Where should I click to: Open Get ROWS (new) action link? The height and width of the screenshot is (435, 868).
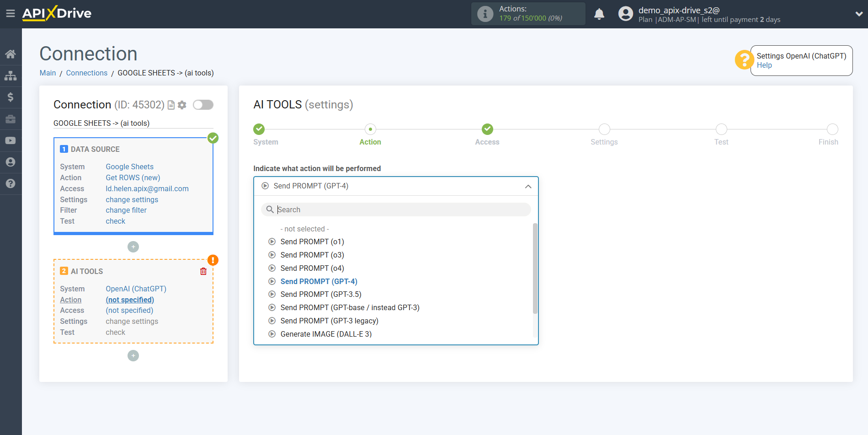tap(133, 178)
